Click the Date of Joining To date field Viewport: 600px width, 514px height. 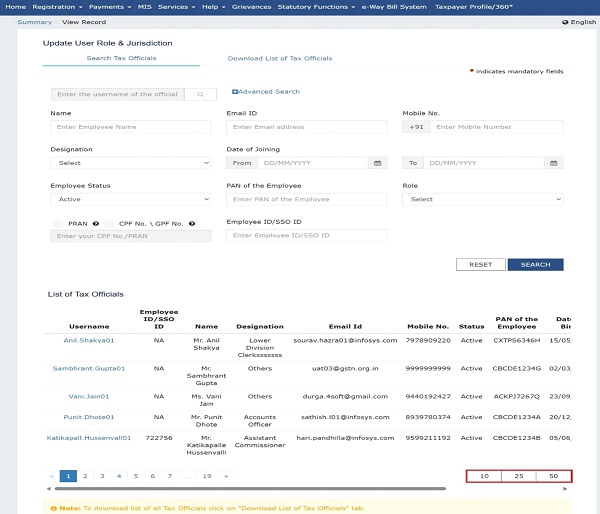tap(484, 163)
